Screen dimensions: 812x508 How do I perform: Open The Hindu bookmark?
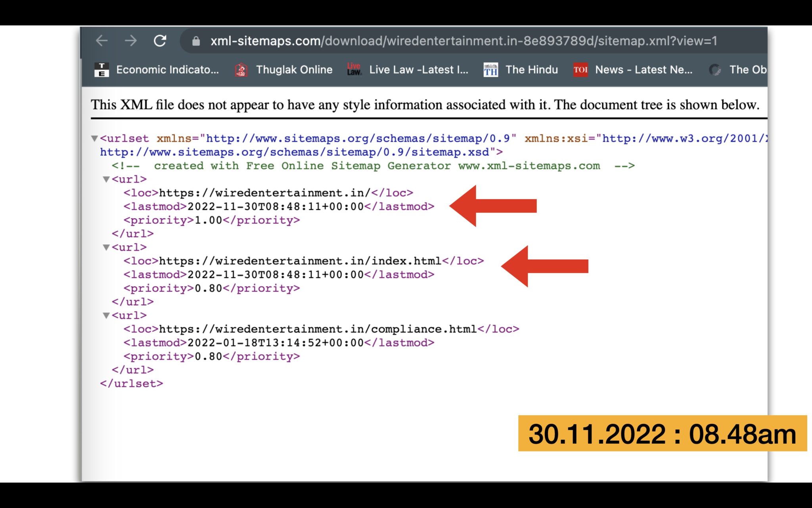tap(531, 70)
